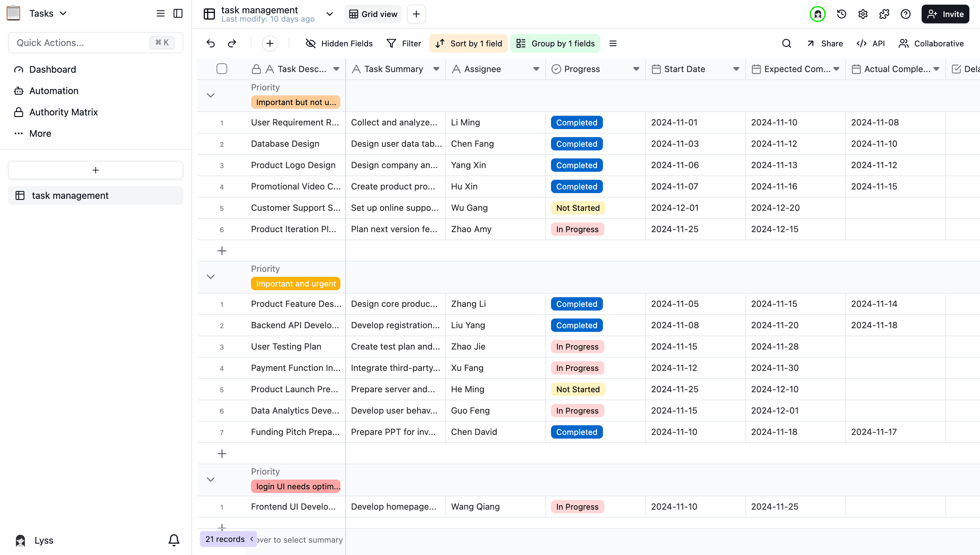Click the Tasks clipboard workspace icon
Screen dimensions: 980x555
(13, 13)
